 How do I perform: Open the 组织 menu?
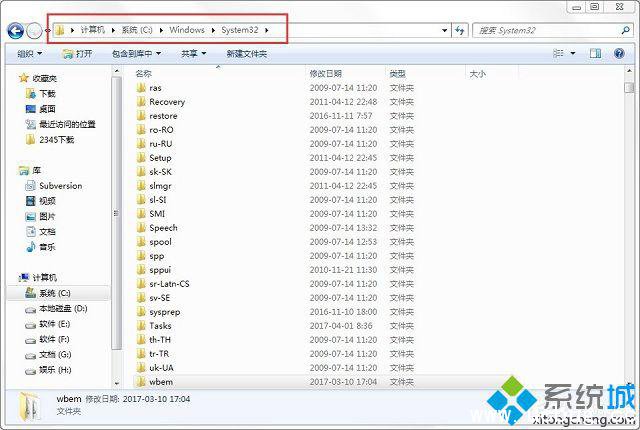(x=29, y=53)
